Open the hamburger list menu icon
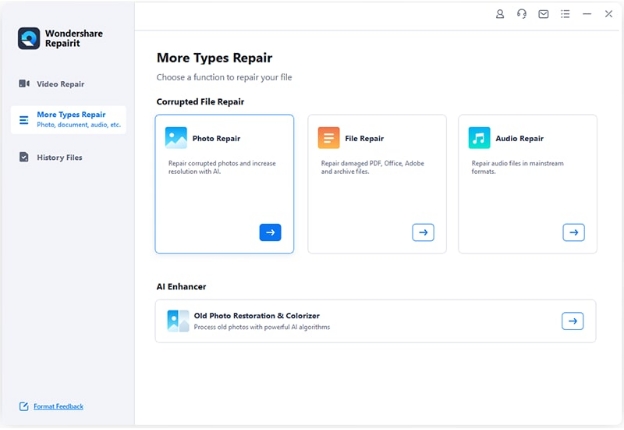This screenshot has width=624, height=430. coord(565,14)
